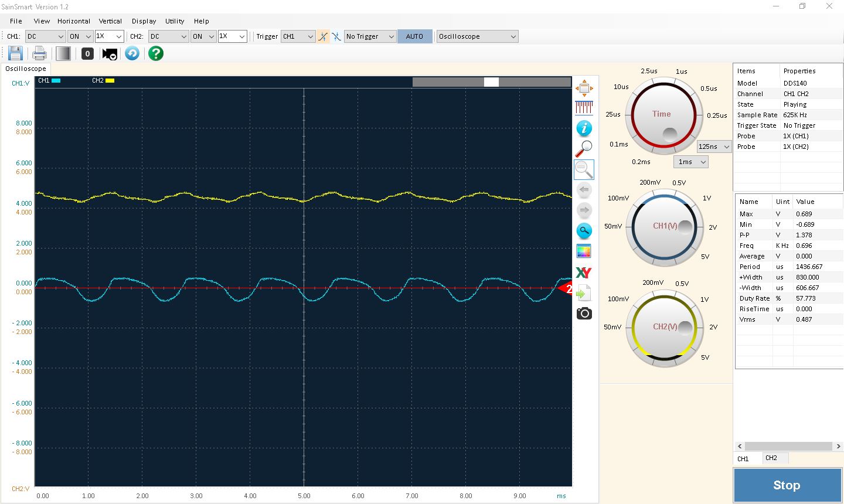The width and height of the screenshot is (844, 504).
Task: Open the Horizontal menu
Action: tap(74, 21)
